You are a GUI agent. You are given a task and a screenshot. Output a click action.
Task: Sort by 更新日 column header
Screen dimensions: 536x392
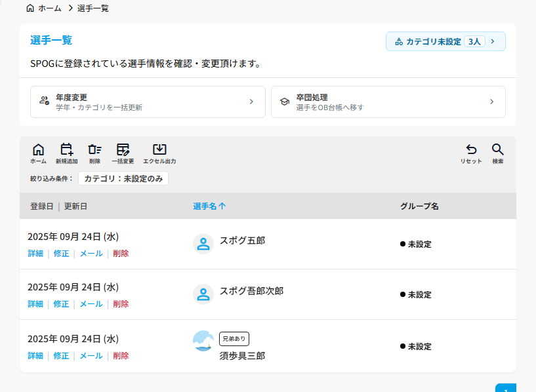pos(75,206)
